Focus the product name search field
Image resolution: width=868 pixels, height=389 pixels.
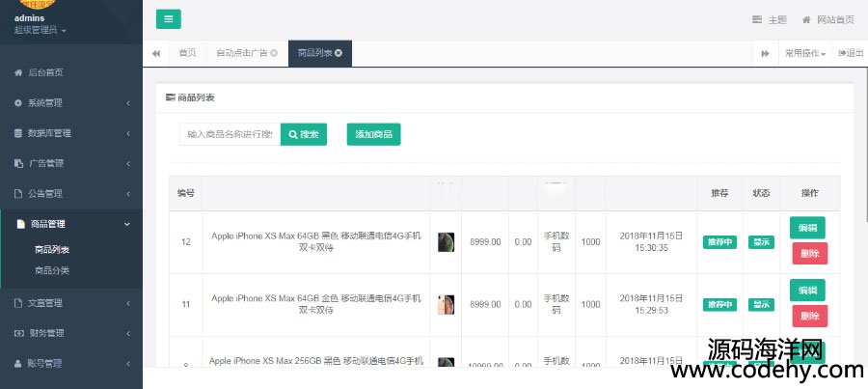[230, 135]
